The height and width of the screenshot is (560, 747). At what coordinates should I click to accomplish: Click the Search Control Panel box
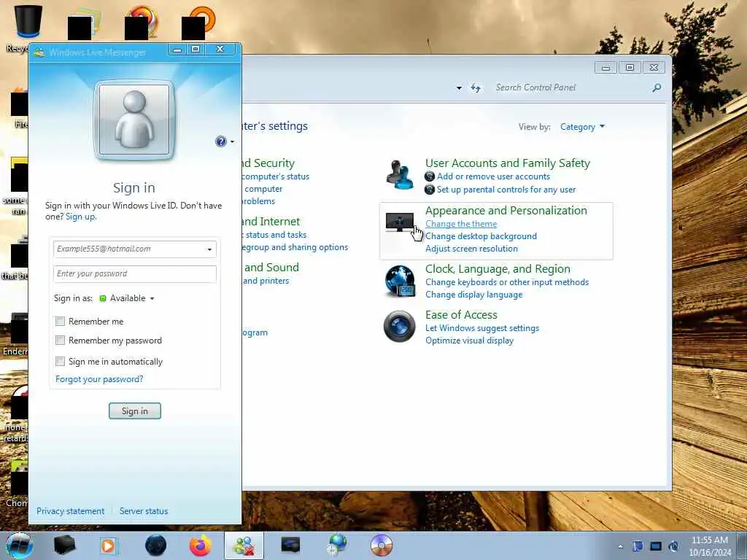(x=572, y=87)
